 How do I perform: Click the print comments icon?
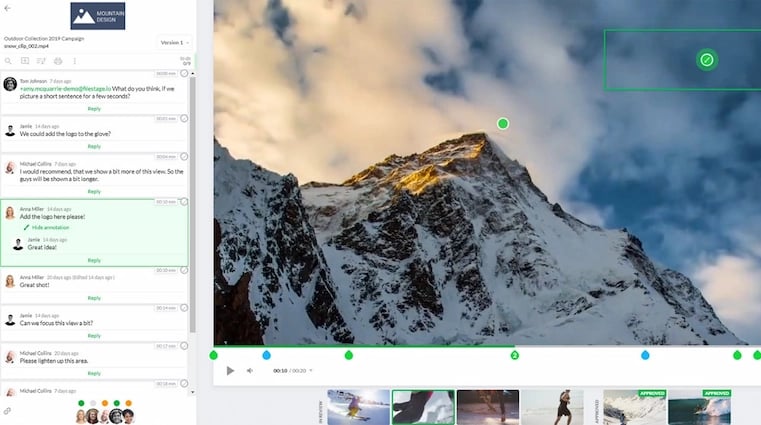[x=59, y=61]
